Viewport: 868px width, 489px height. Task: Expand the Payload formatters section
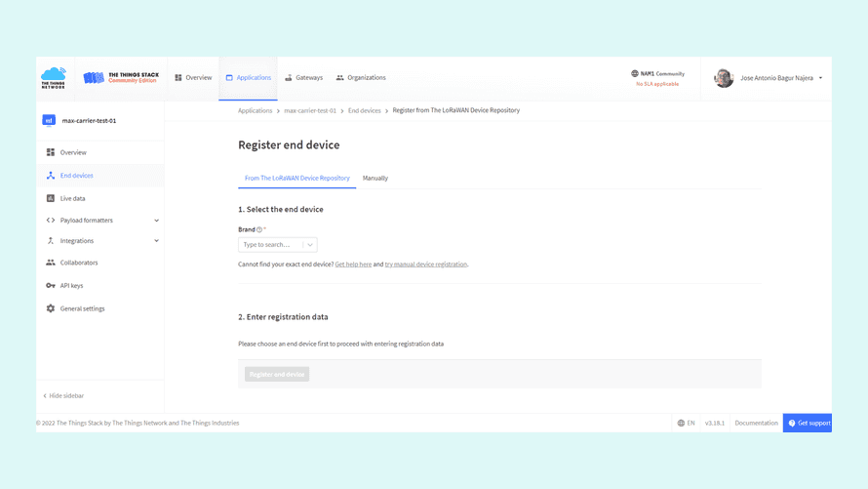[x=156, y=221]
